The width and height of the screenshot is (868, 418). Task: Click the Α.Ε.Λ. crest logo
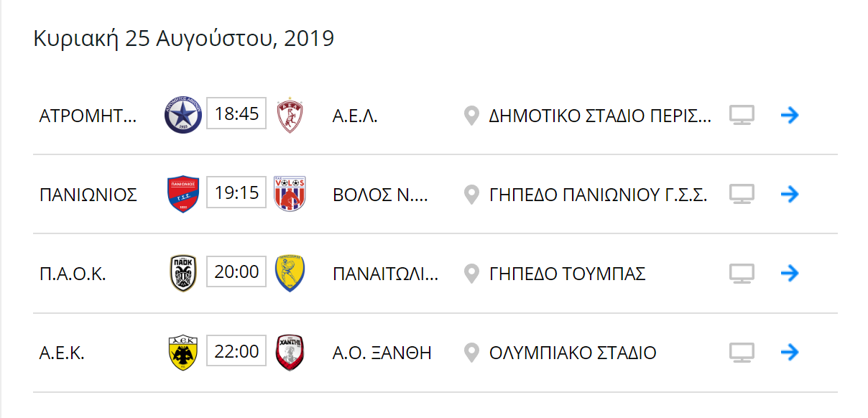290,115
